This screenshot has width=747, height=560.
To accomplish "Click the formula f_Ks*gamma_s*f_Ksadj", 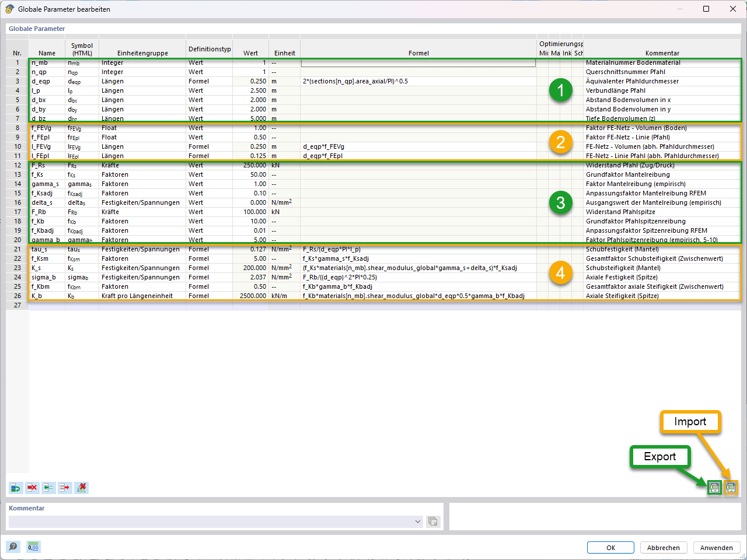I will 336,258.
